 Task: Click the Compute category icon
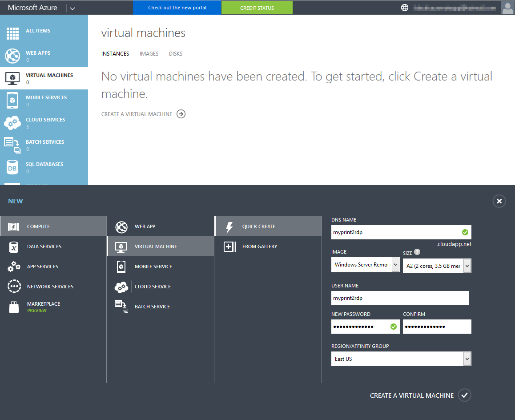(13, 226)
